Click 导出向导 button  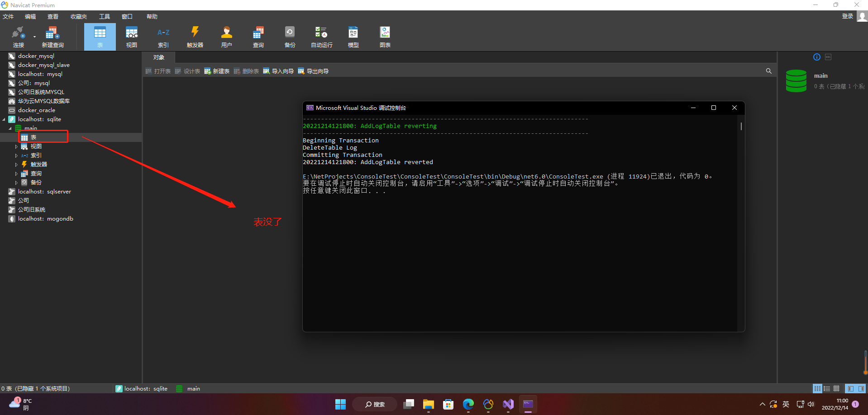click(313, 71)
